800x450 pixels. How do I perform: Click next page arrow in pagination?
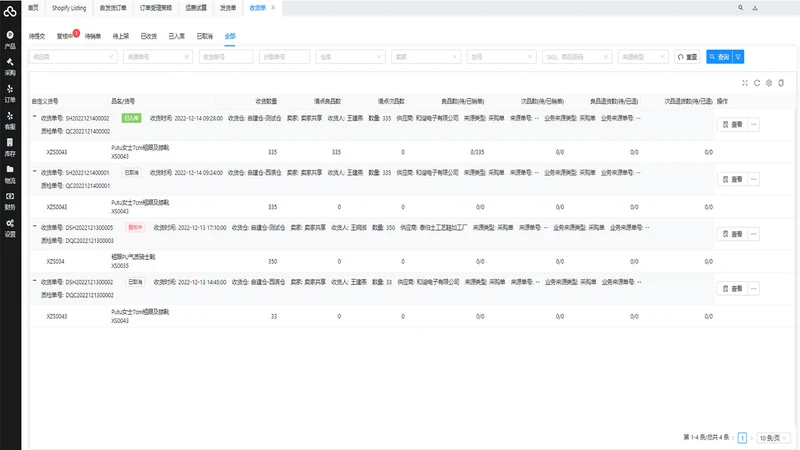tap(751, 438)
